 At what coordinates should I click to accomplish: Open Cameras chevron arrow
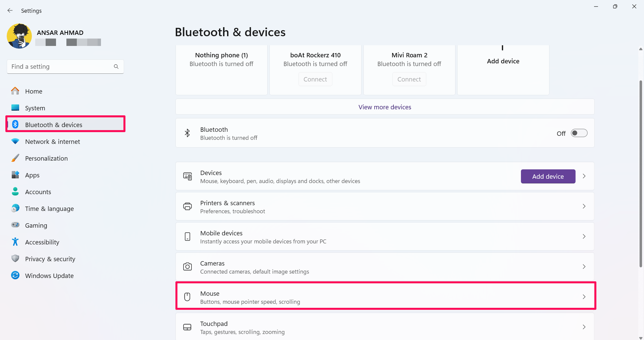click(584, 267)
